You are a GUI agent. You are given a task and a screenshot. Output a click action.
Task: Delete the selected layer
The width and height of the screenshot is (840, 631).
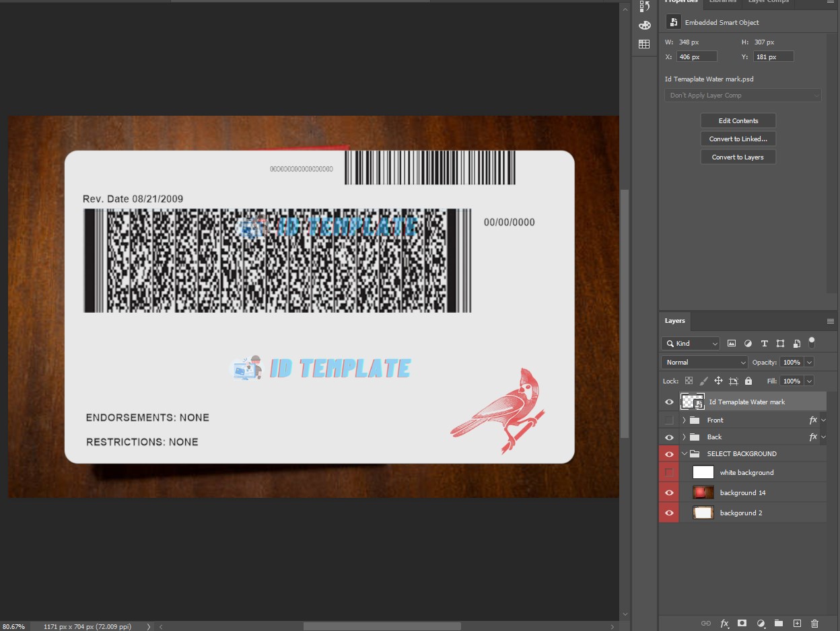click(x=815, y=624)
